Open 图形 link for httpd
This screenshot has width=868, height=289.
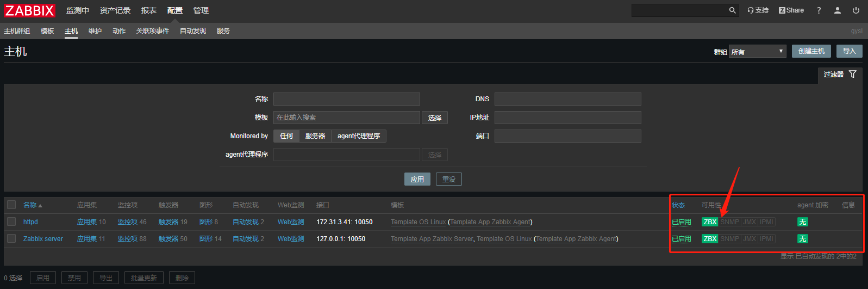click(206, 222)
